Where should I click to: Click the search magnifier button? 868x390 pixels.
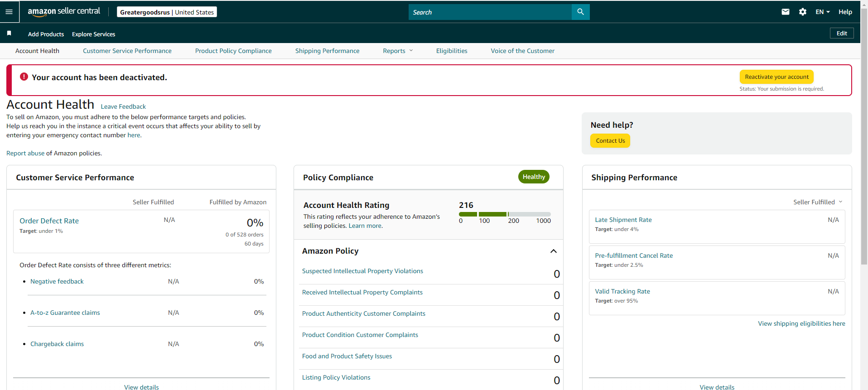tap(580, 12)
